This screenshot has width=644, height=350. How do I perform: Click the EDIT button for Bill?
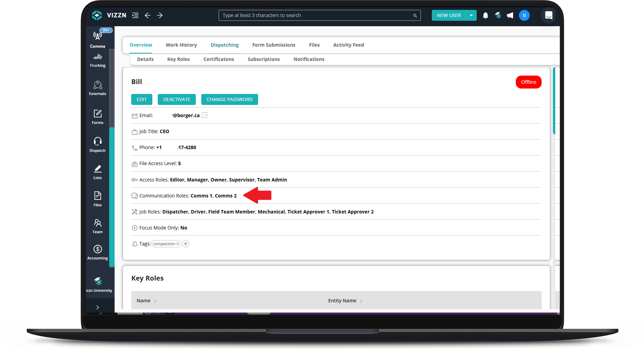141,99
